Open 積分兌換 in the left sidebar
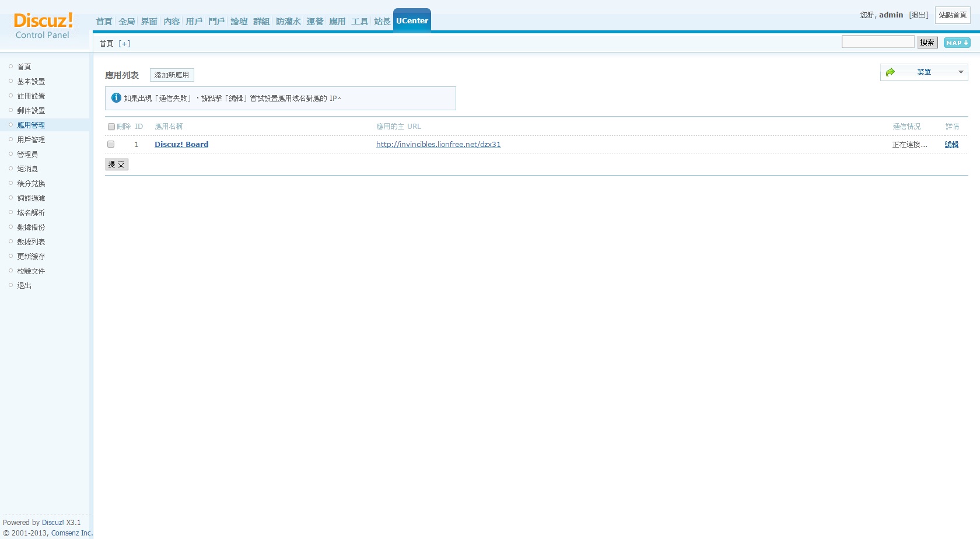 click(x=31, y=184)
